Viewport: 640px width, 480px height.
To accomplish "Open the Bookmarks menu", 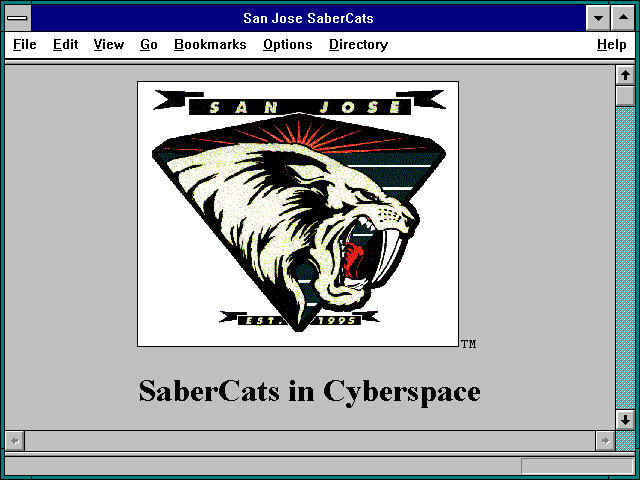I will click(210, 44).
